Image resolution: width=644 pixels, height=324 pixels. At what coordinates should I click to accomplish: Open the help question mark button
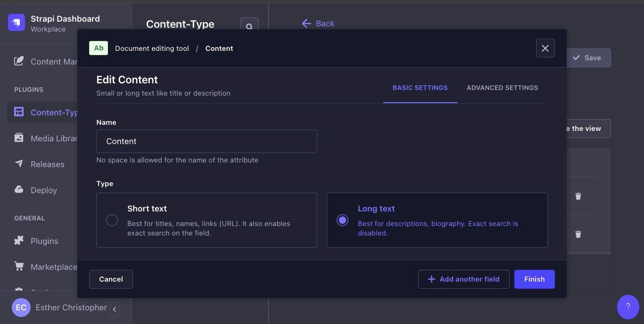(628, 306)
